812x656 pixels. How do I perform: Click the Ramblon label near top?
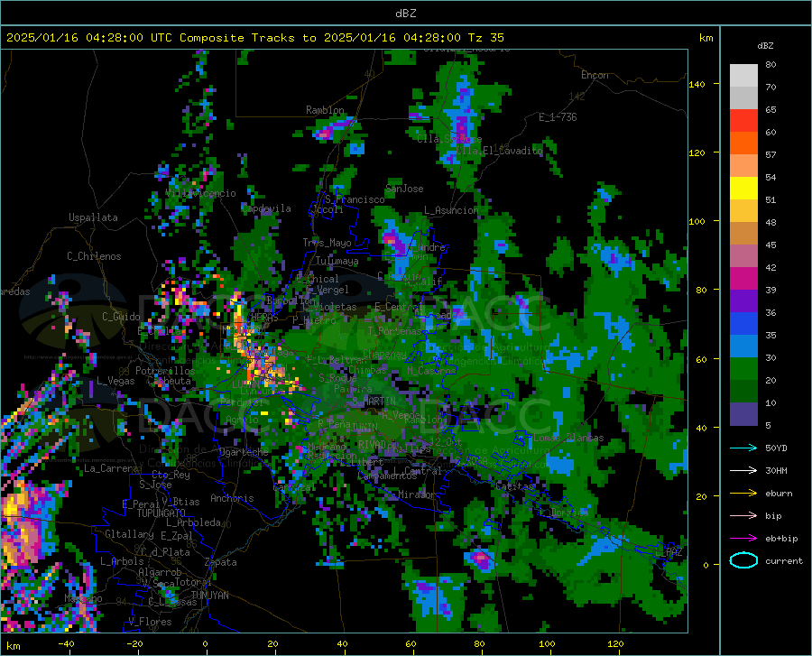coord(325,110)
